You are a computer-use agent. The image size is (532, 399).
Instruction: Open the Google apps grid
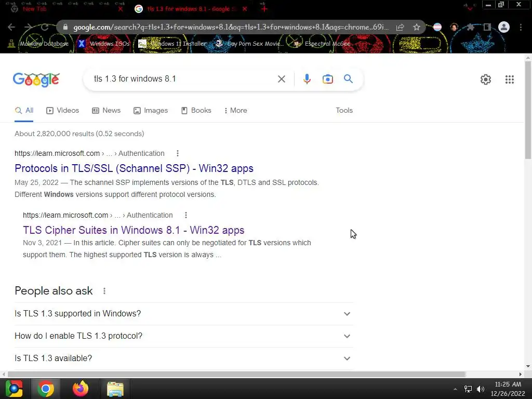(x=510, y=79)
